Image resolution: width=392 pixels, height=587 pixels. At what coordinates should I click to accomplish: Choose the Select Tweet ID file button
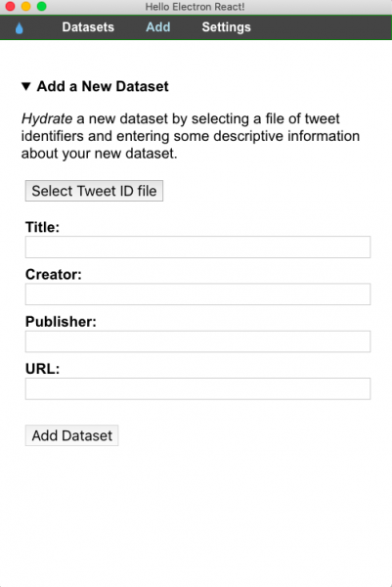pos(94,191)
